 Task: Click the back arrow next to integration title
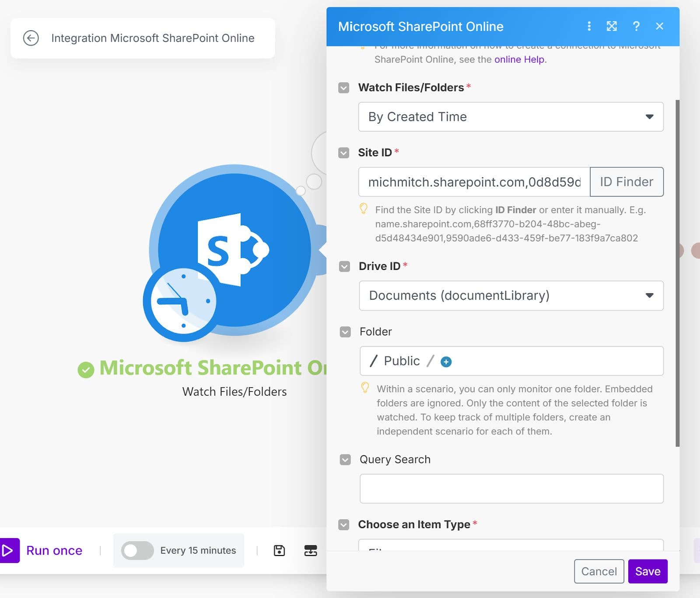click(x=31, y=38)
